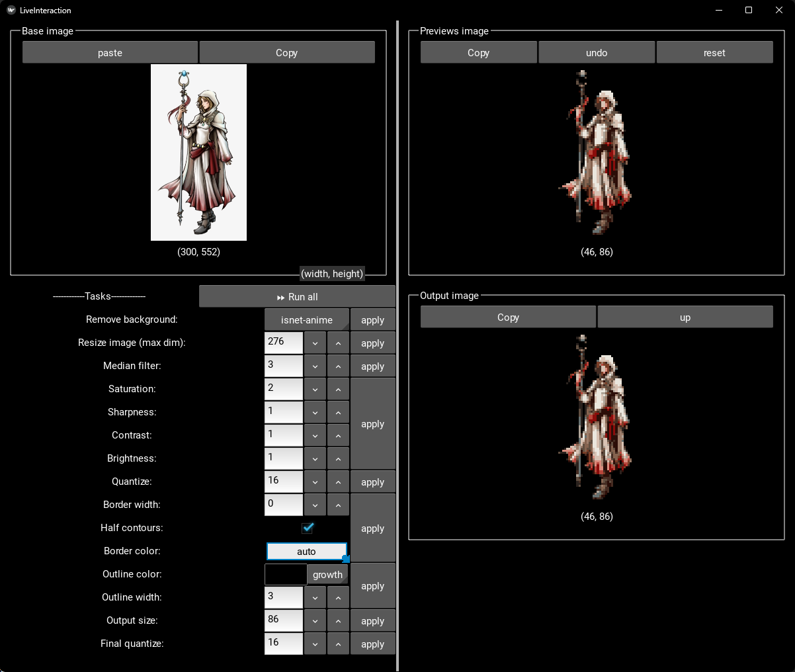Click the base image character thumbnail
The image size is (795, 672).
[198, 152]
